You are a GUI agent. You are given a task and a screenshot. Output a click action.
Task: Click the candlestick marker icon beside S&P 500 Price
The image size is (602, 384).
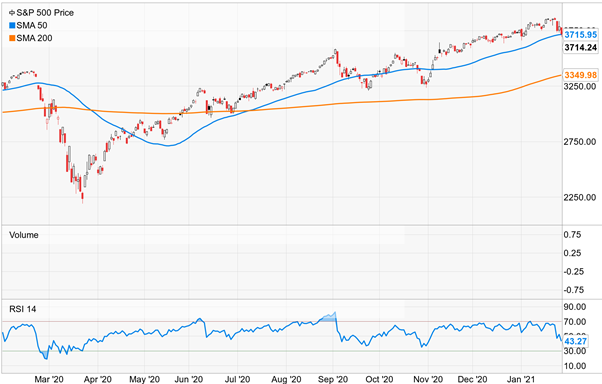tap(12, 13)
